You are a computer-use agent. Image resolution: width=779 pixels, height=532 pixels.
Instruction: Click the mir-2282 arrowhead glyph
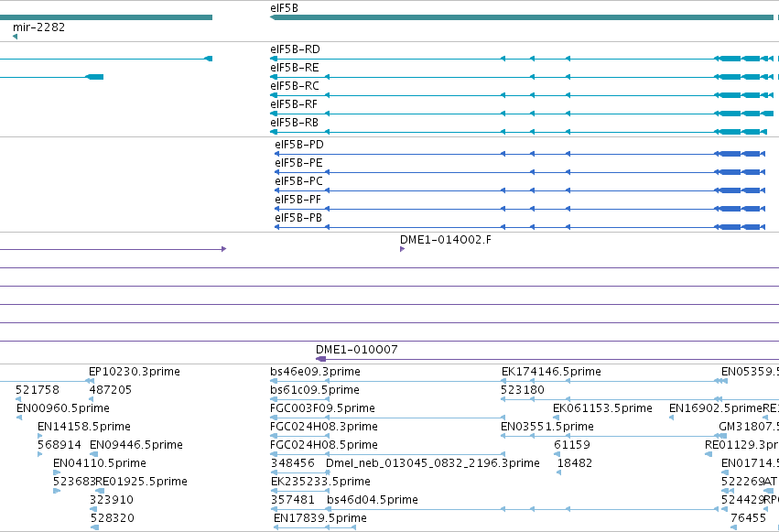15,37
